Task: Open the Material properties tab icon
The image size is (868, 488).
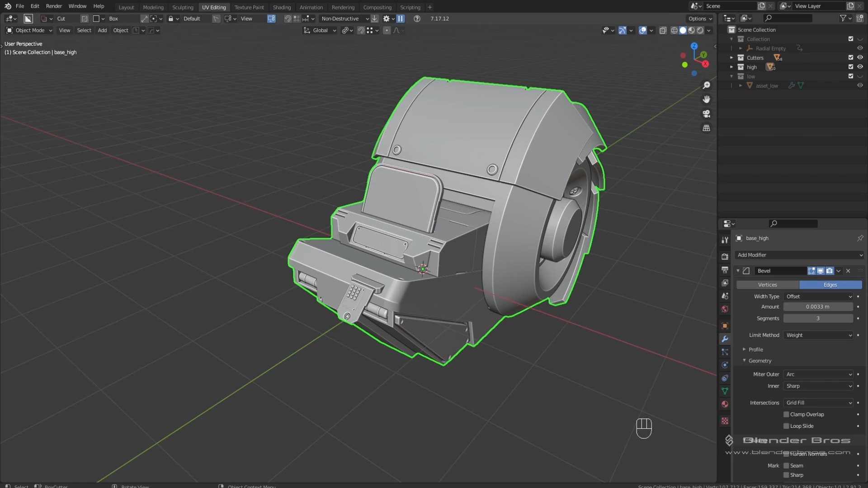Action: pos(725,404)
